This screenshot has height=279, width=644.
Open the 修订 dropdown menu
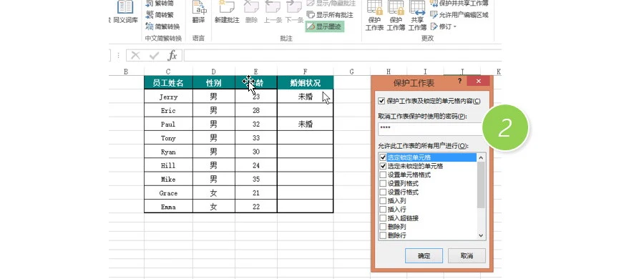[x=444, y=26]
